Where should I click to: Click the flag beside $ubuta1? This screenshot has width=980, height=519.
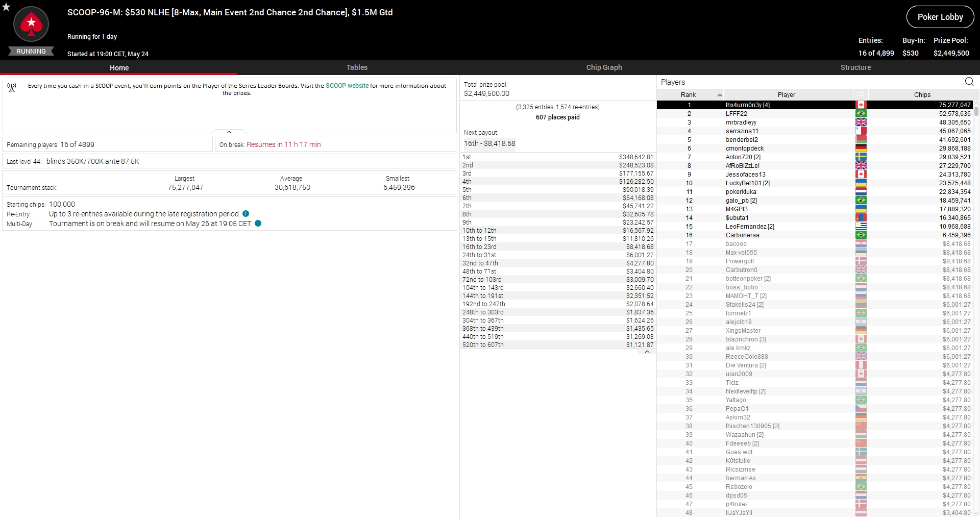coord(861,218)
